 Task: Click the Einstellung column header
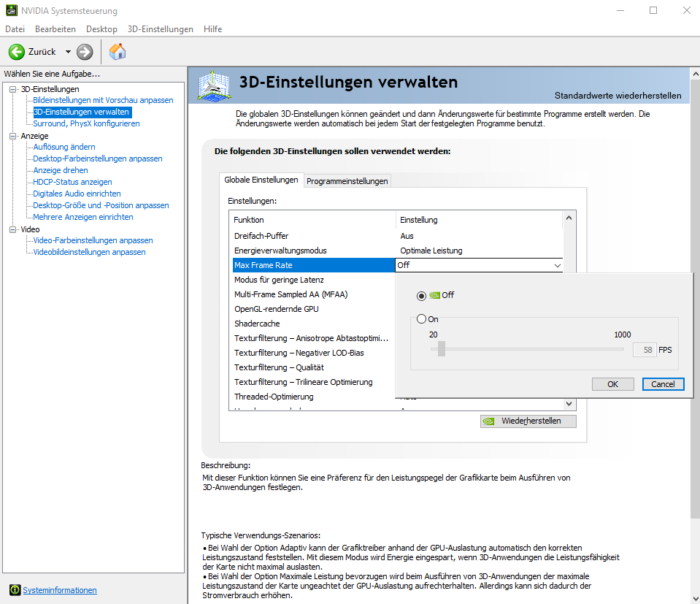coord(480,220)
